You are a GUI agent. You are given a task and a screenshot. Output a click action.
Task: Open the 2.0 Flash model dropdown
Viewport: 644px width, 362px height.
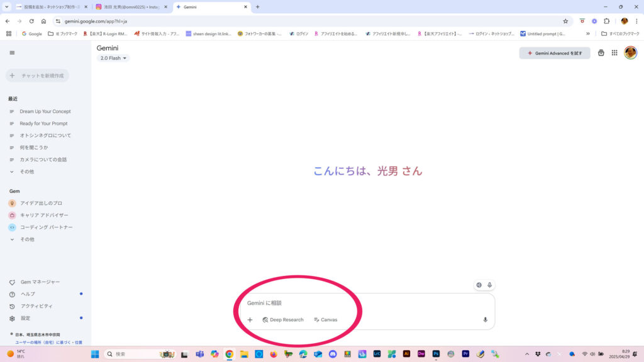click(113, 58)
